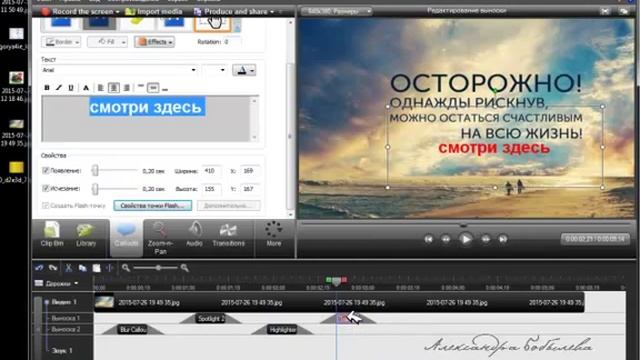Adjust the timeline zoom slider
The width and height of the screenshot is (640, 360).
click(x=158, y=268)
